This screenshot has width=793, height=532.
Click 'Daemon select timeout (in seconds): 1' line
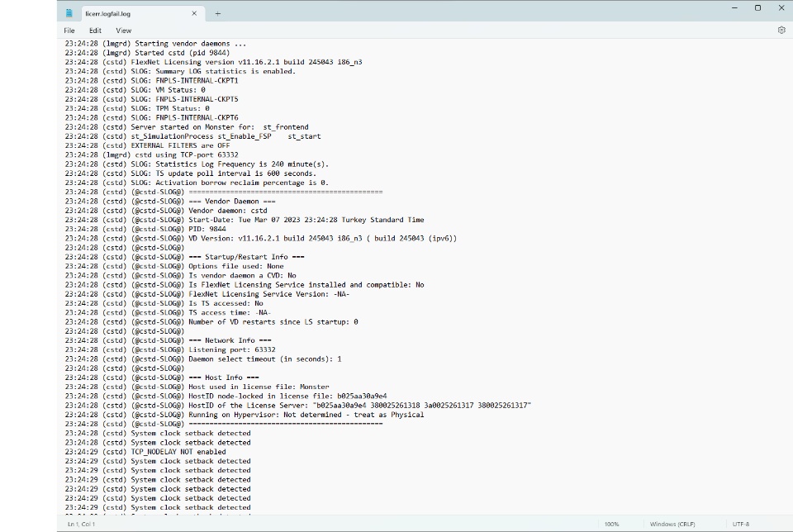tap(203, 359)
